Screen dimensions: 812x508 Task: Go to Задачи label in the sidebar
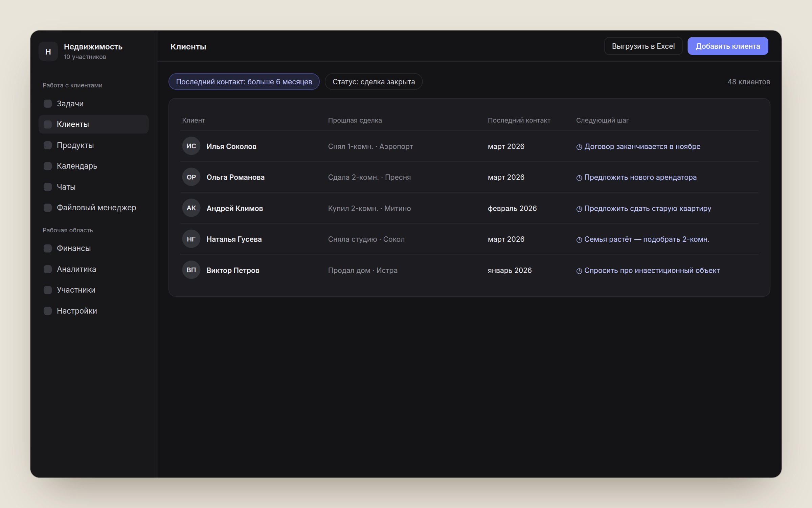point(70,104)
